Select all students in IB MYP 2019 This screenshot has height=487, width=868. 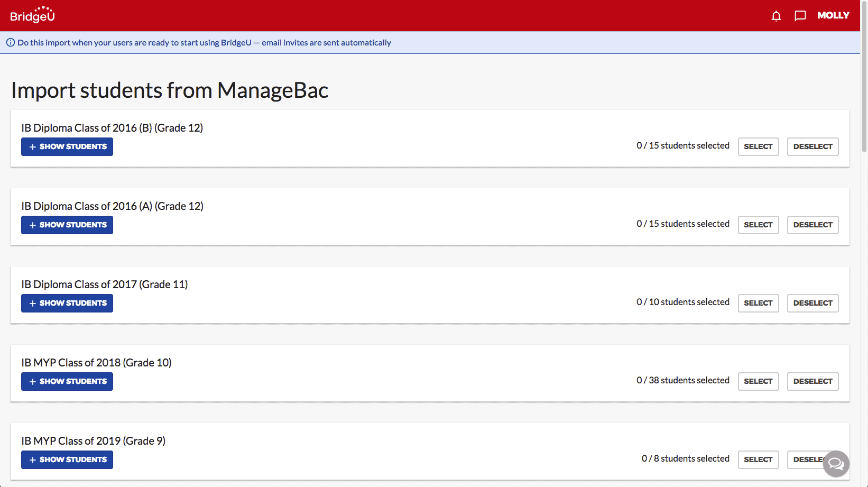tap(758, 460)
